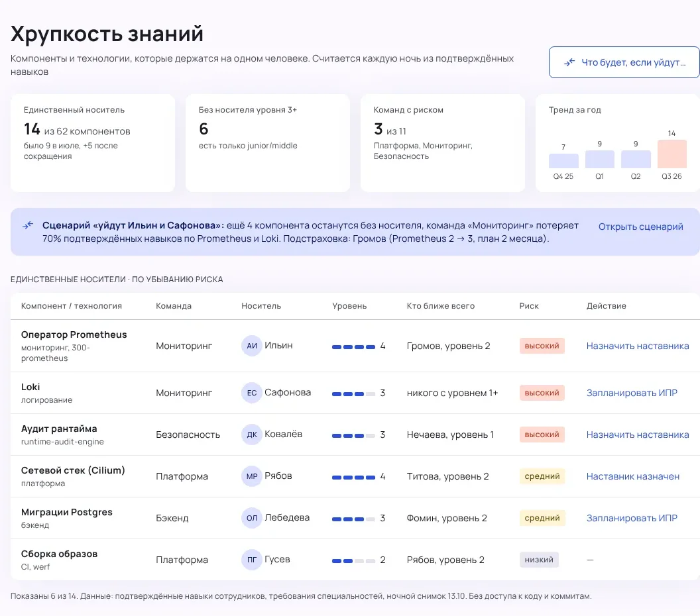The height and width of the screenshot is (616, 700).
Task: Click «Запланировать ИПР» for Миграции Postgres
Action: coord(632,518)
